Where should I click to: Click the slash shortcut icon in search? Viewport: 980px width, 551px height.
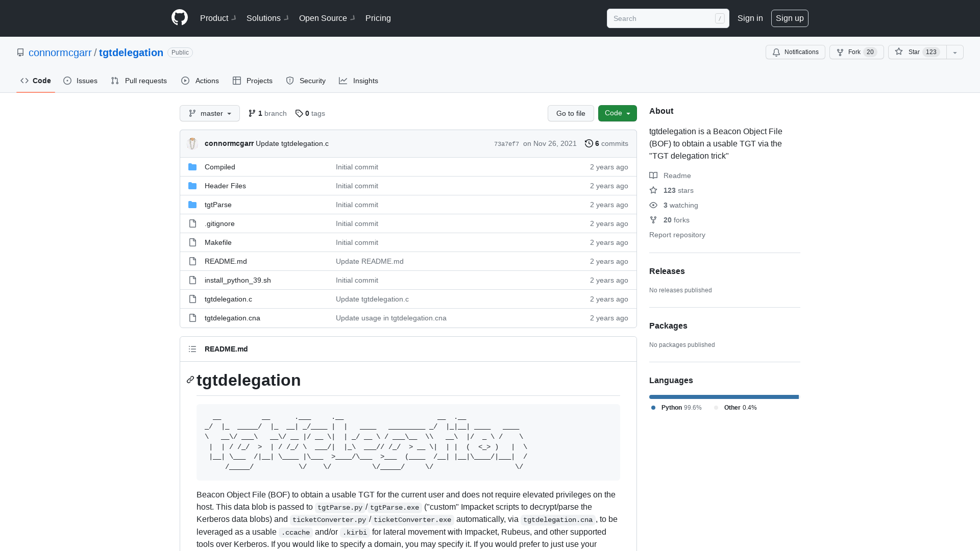click(720, 18)
